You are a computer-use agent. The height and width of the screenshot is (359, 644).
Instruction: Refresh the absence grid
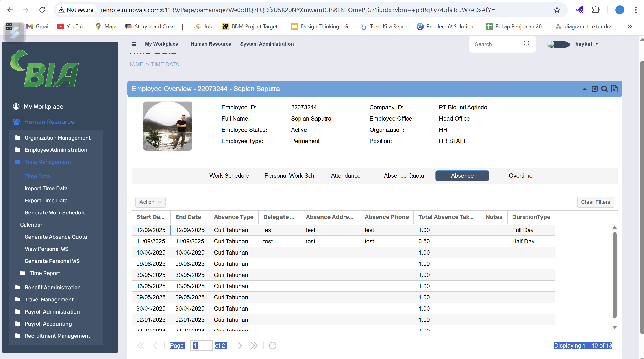pyautogui.click(x=272, y=346)
